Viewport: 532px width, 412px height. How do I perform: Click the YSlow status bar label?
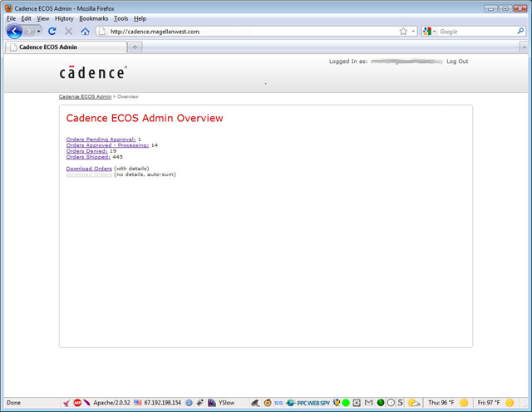coord(226,403)
